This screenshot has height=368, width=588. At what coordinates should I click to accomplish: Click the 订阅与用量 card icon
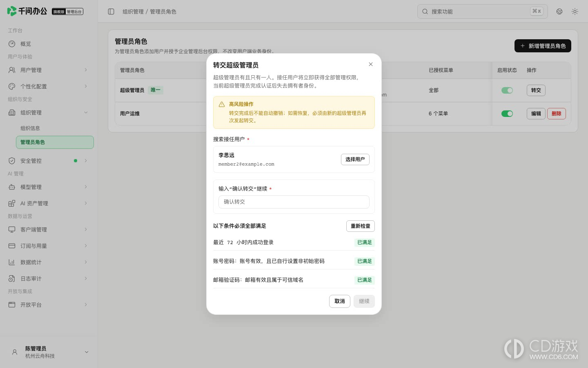pos(12,246)
